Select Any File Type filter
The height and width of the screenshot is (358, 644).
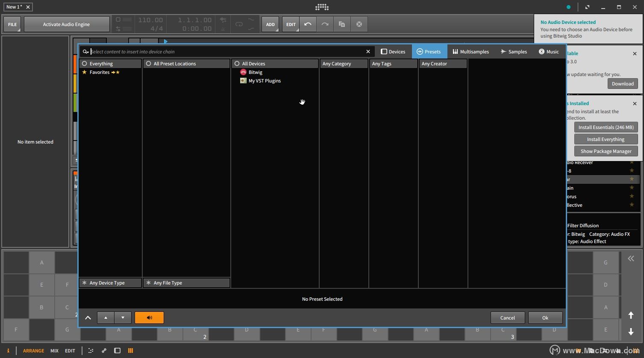click(x=186, y=283)
